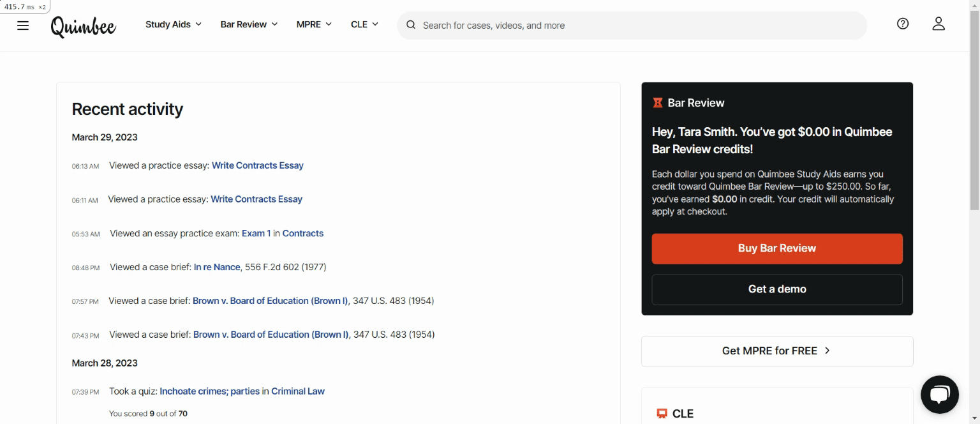Click the March 29, 2023 date label
Screen dimensions: 980x424
coord(105,137)
